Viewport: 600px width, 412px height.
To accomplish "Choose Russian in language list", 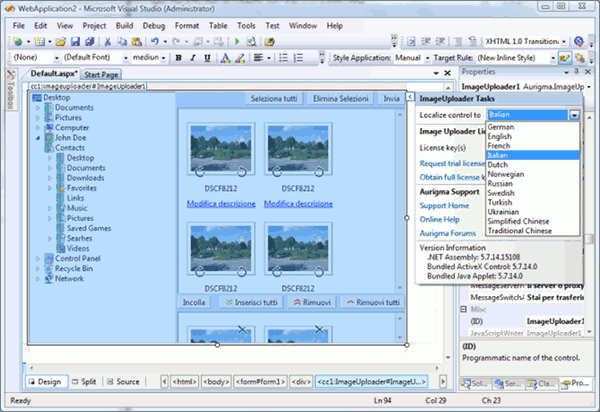I will (x=500, y=184).
